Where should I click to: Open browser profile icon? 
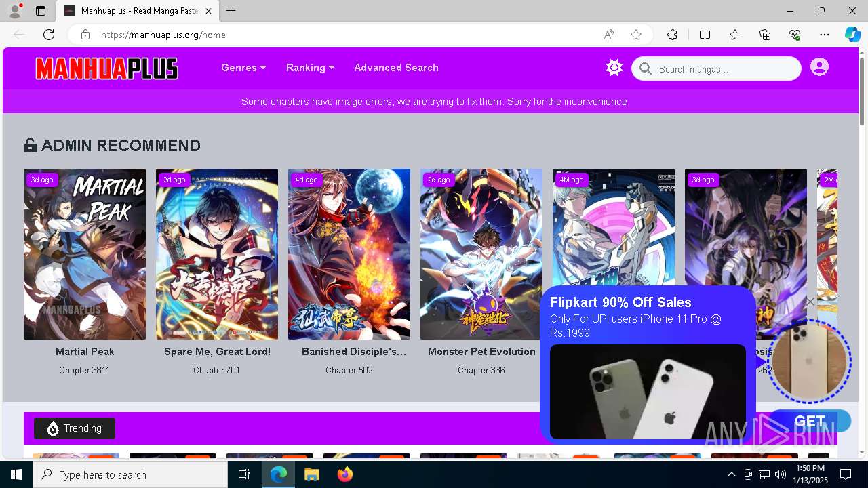(15, 11)
